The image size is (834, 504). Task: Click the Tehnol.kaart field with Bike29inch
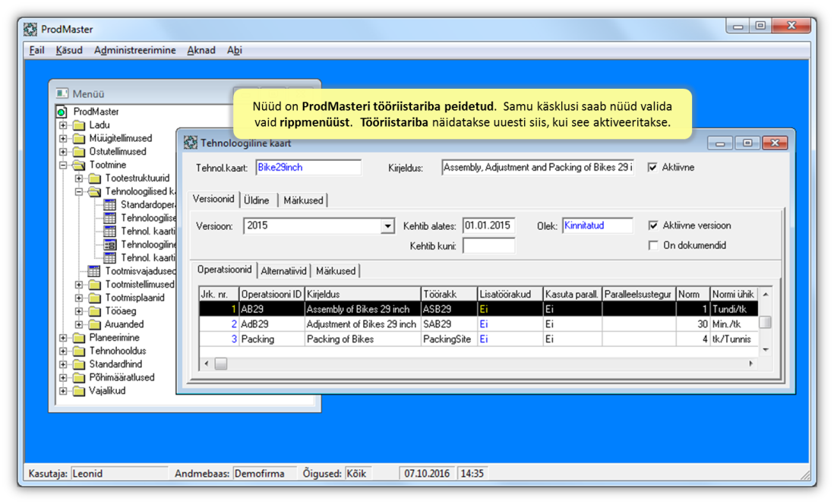coord(308,168)
